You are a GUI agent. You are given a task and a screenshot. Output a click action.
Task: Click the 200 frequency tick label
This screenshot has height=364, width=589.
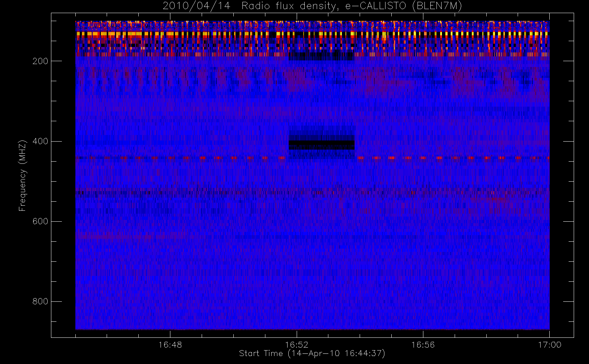40,61
